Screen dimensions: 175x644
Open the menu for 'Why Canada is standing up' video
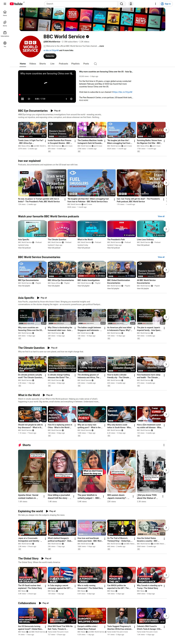coord(164,586)
